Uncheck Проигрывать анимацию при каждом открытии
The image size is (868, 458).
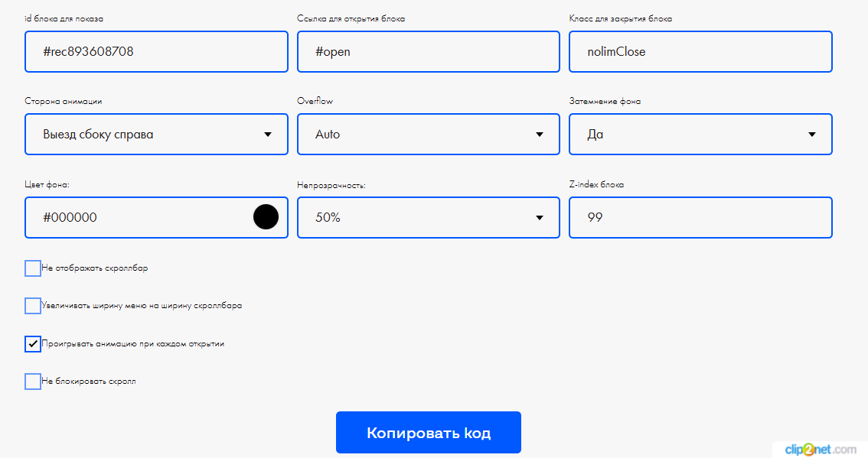pos(33,344)
